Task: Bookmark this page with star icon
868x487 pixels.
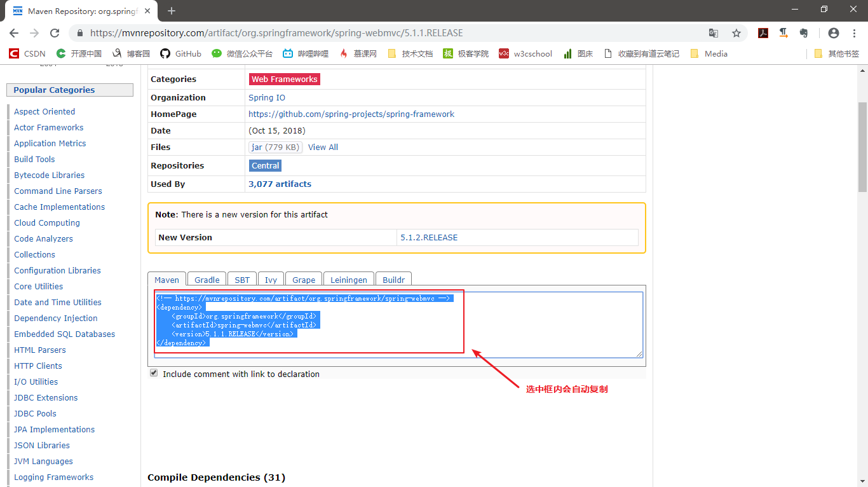Action: 736,33
